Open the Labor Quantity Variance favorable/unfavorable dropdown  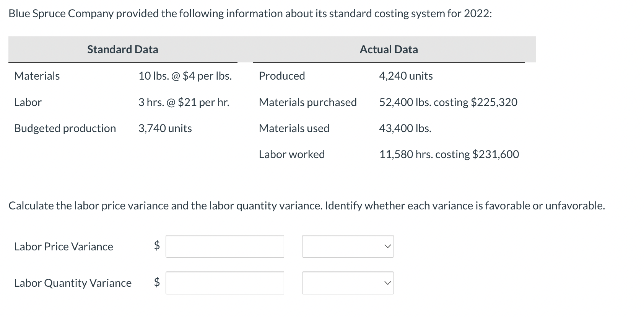348,283
